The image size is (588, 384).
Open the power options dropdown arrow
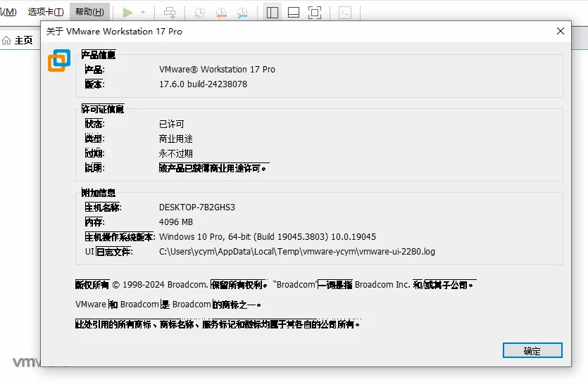(x=143, y=13)
